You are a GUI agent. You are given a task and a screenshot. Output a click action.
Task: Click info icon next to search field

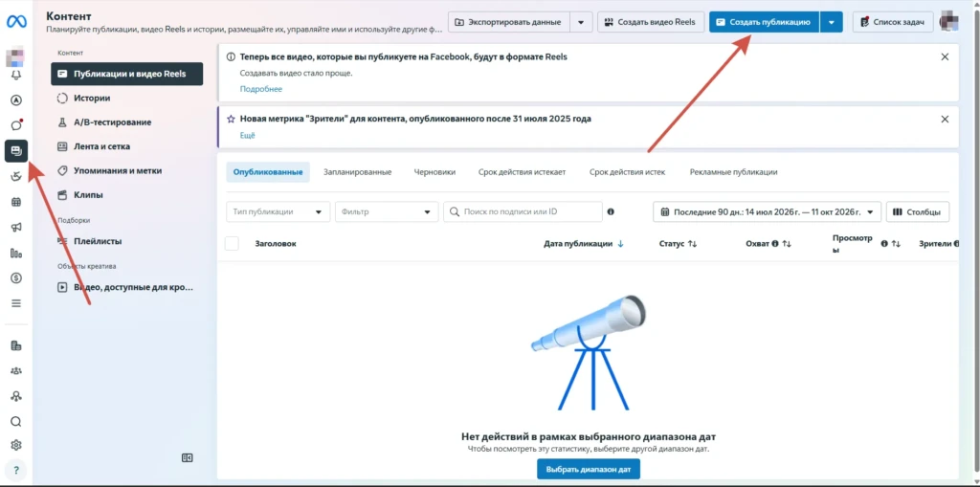611,212
